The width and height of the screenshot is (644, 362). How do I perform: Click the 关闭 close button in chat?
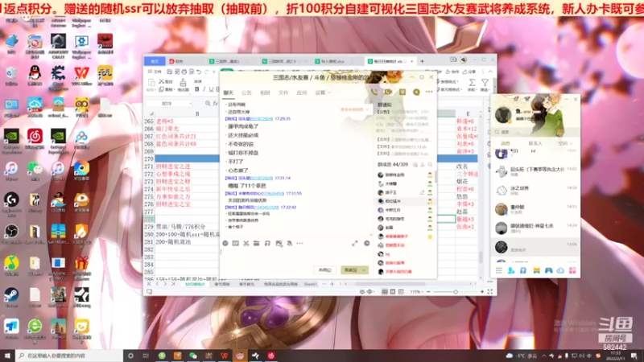click(325, 270)
